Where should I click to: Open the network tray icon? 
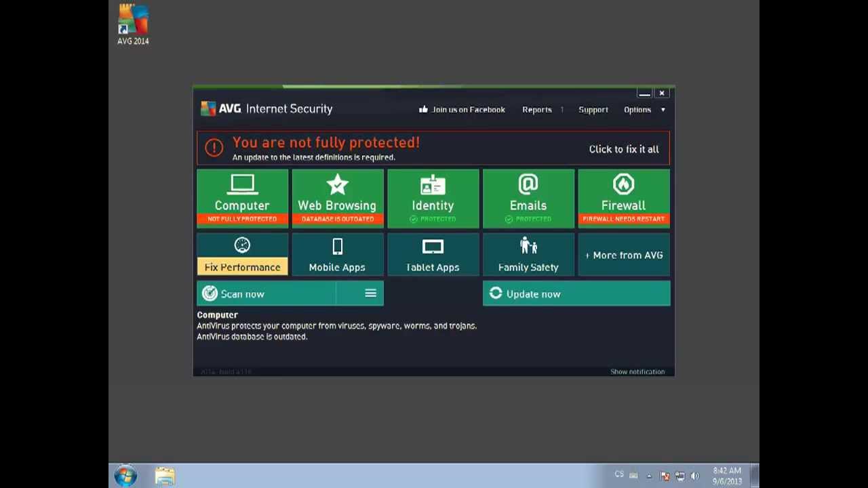coord(679,476)
